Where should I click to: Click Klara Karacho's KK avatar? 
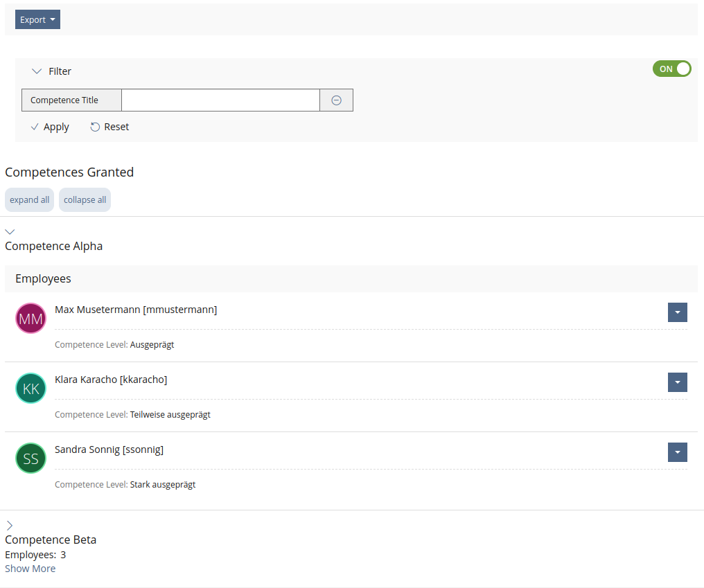click(x=30, y=389)
